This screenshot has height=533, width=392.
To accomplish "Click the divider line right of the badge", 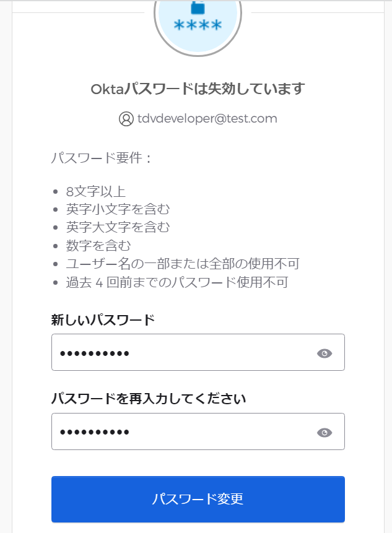I will [318, 13].
